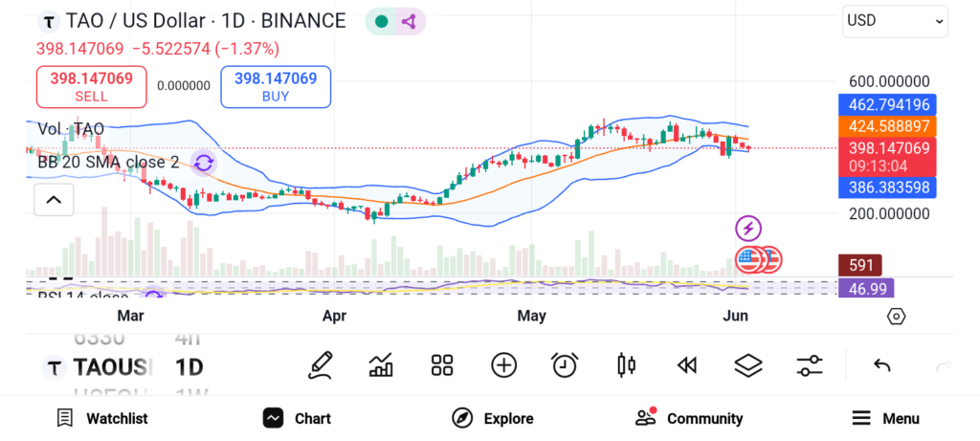
Task: Open the Community tab
Action: coord(689,418)
